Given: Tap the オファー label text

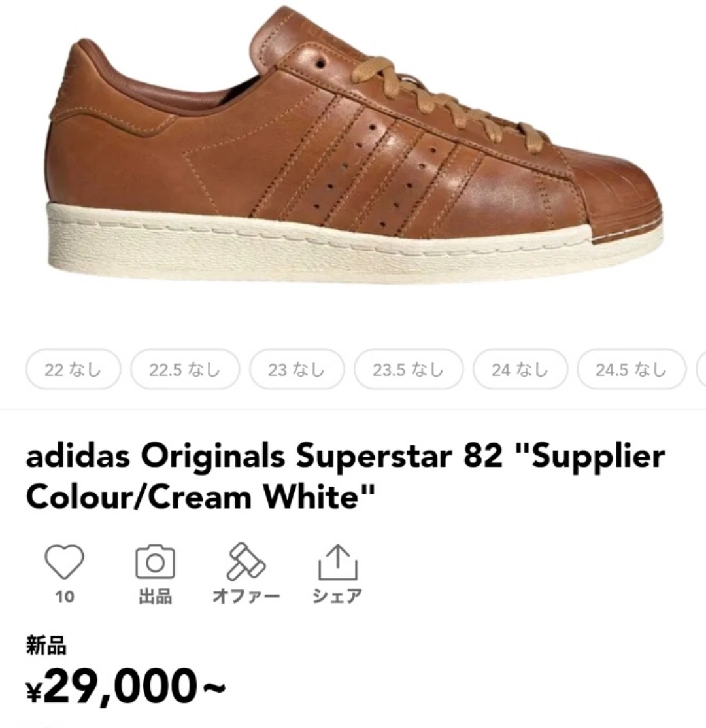Looking at the screenshot, I should click(x=246, y=596).
